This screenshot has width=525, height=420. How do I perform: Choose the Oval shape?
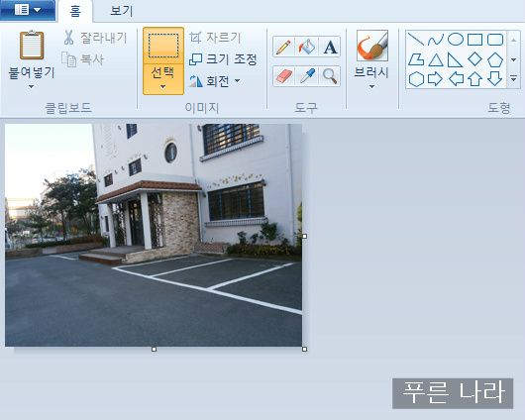coord(456,40)
